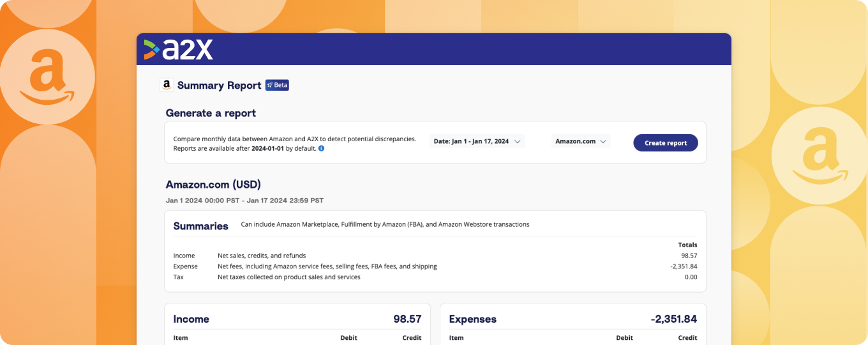Click the Debit column header in Income card
This screenshot has height=345, width=868.
348,338
